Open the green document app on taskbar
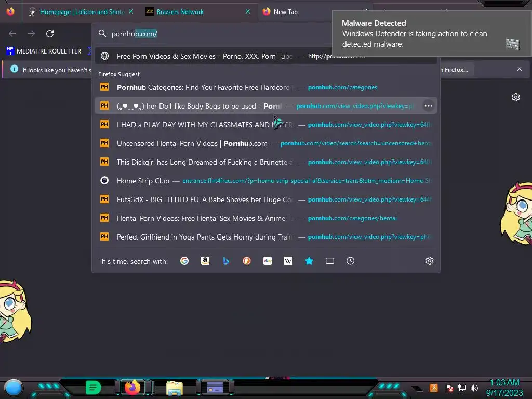The height and width of the screenshot is (399, 532). 94,388
